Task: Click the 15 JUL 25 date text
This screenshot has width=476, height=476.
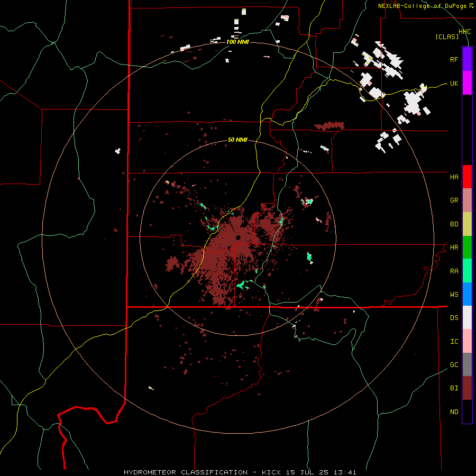Action: click(x=308, y=472)
